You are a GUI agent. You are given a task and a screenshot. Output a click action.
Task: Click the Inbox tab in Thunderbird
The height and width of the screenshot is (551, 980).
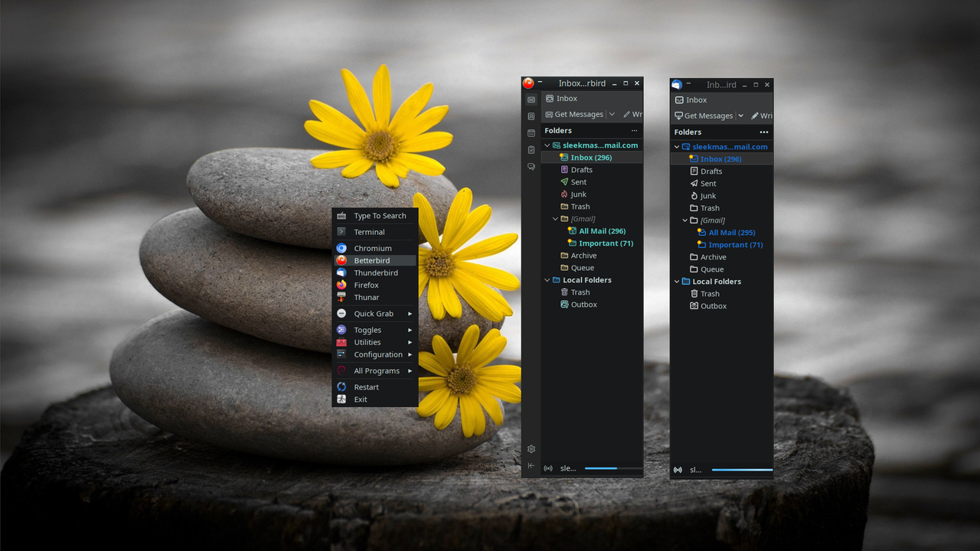[691, 100]
